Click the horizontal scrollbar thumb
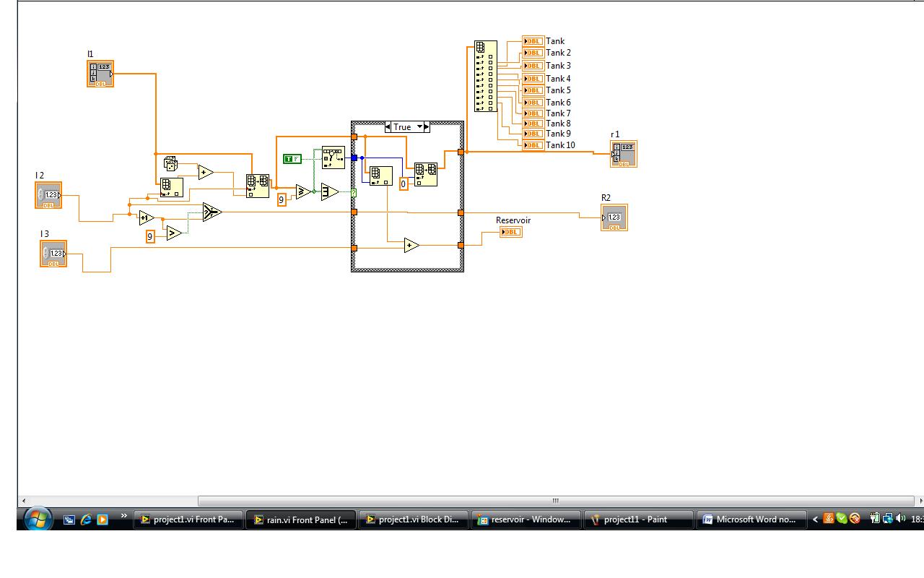This screenshot has height=578, width=924. pyautogui.click(x=555, y=501)
